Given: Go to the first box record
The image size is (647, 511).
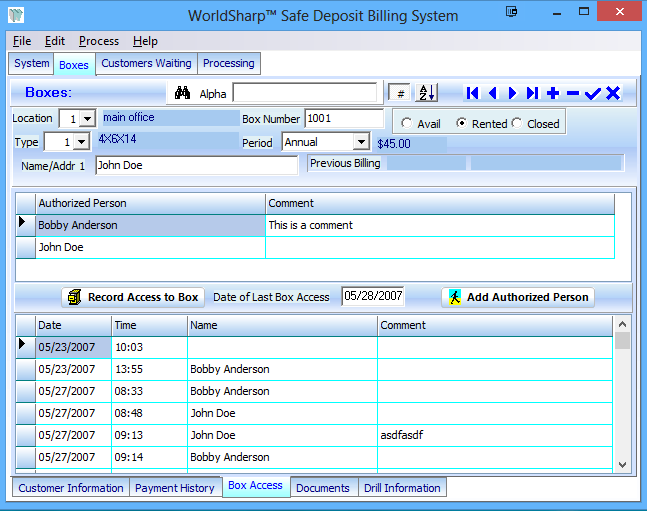Looking at the screenshot, I should (x=473, y=93).
